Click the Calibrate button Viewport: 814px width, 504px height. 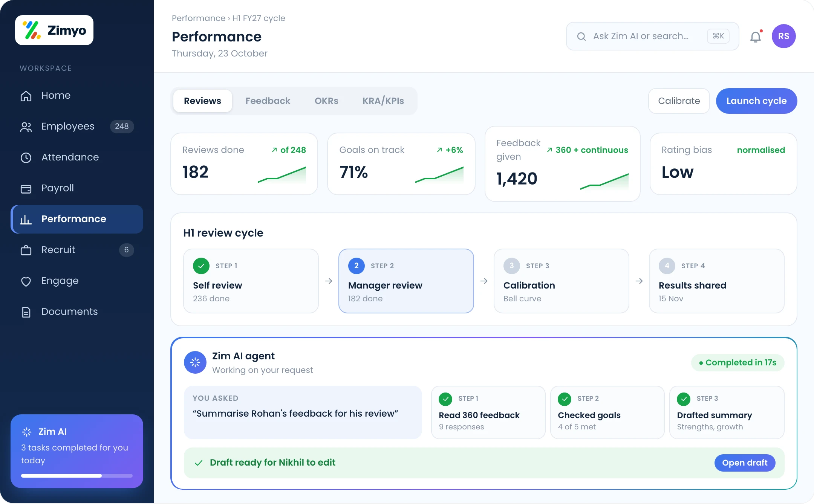pos(679,101)
